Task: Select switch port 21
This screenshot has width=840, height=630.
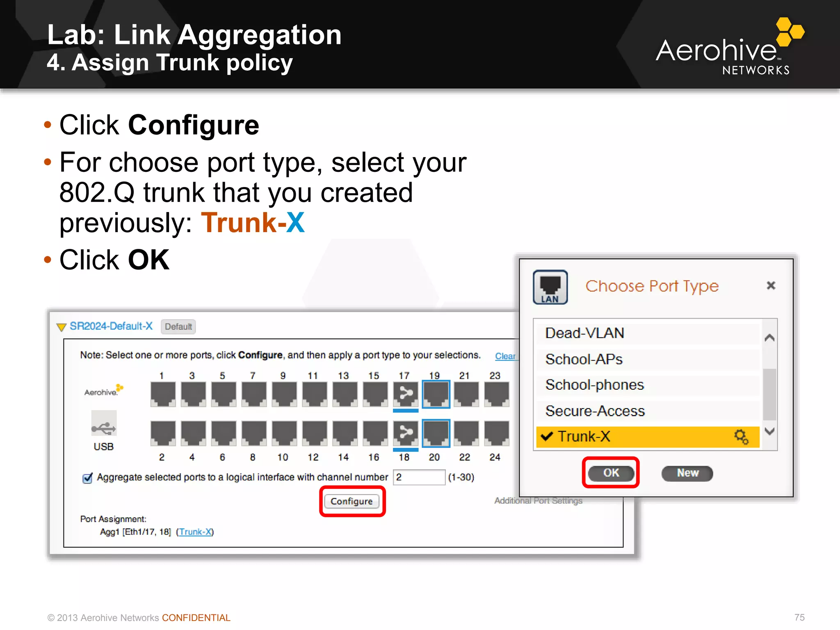Action: (466, 394)
